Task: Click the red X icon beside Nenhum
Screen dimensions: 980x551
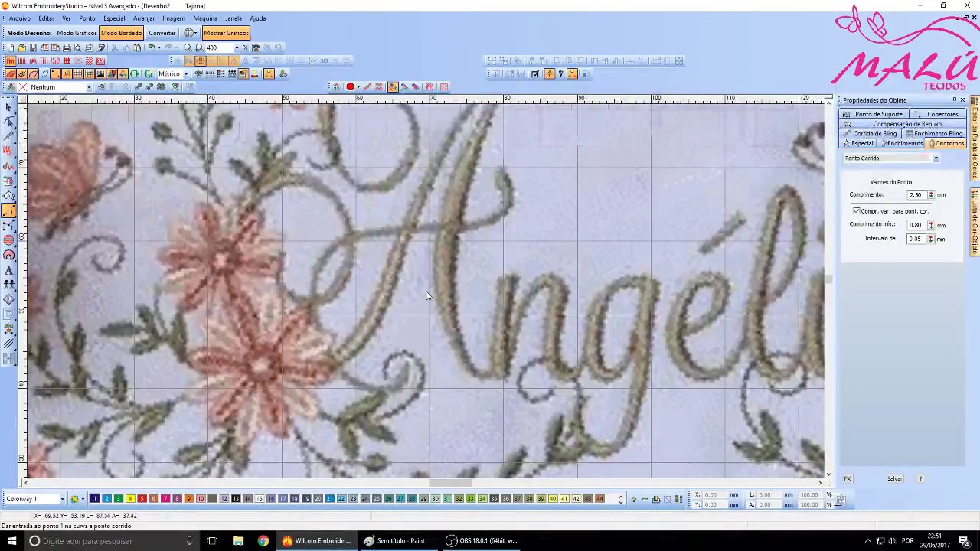Action: [23, 87]
